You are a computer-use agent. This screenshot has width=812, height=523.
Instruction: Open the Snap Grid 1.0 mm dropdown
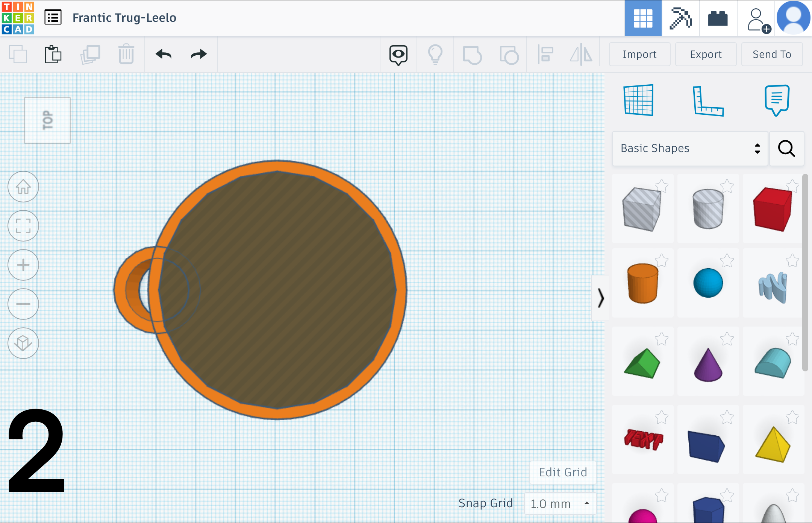pos(560,503)
